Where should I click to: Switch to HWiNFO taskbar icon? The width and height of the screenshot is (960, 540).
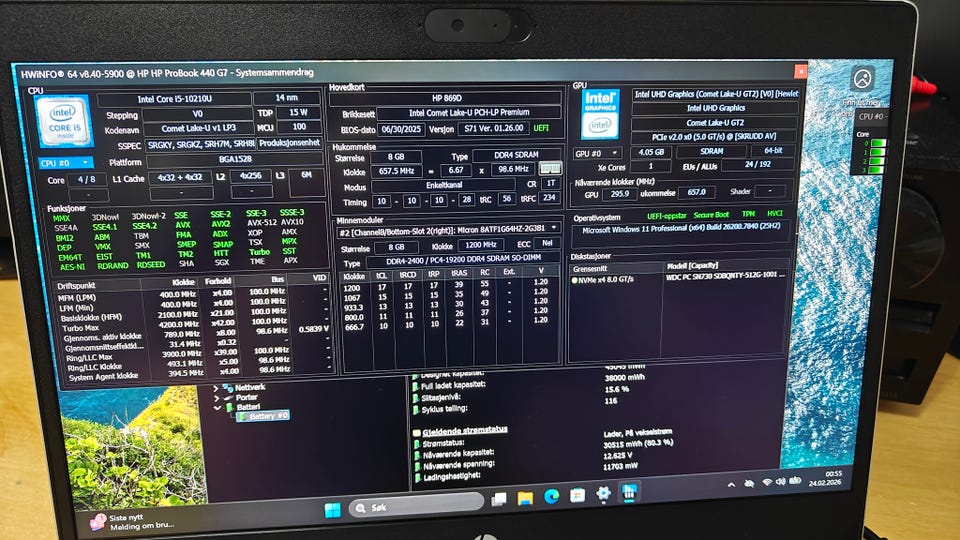click(x=629, y=492)
